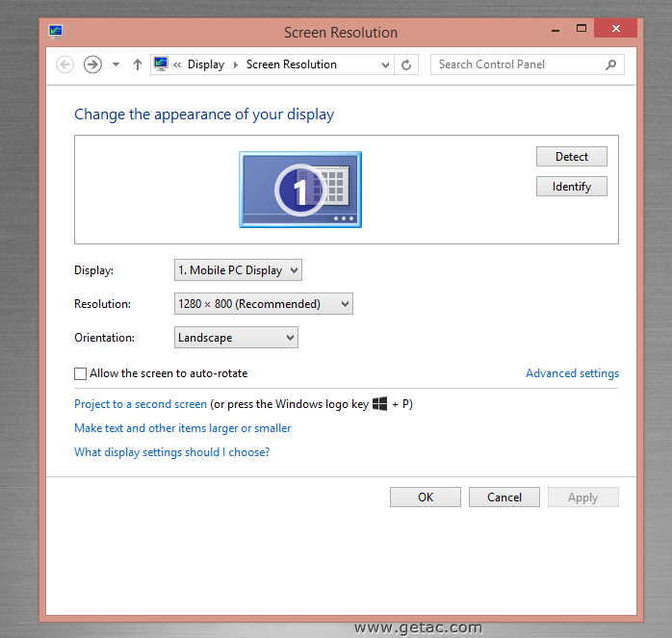Expand the Resolution dropdown
The height and width of the screenshot is (638, 672).
(x=263, y=304)
